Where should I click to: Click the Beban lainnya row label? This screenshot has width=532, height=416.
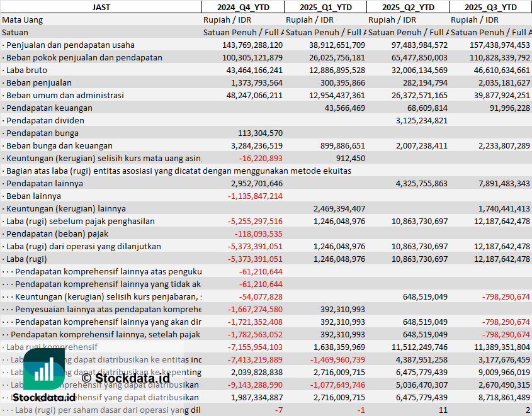[x=33, y=196]
